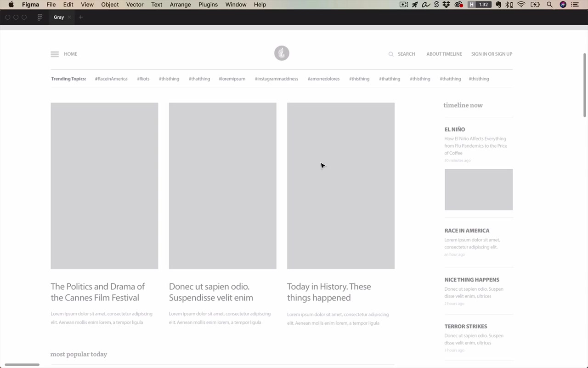This screenshot has height=368, width=588.
Task: Click the El Niño sidebar image placeholder
Action: pyautogui.click(x=479, y=190)
